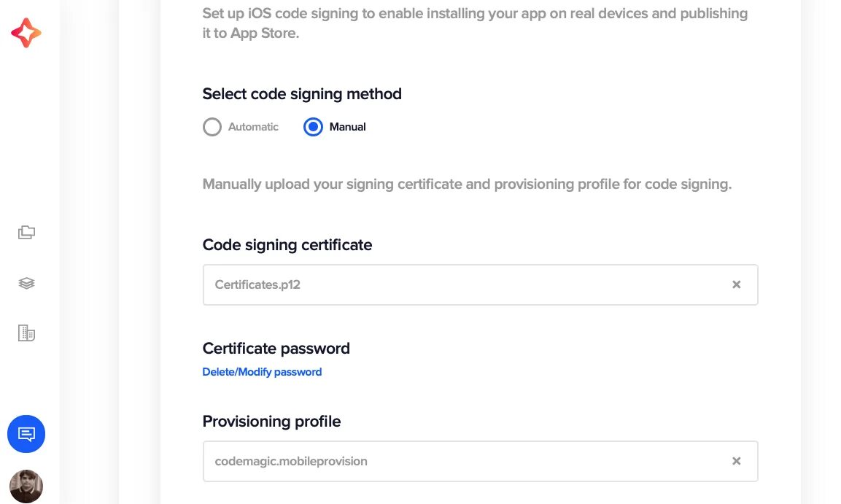This screenshot has height=504, width=841.
Task: Select the Automatic radio button circle
Action: pyautogui.click(x=212, y=127)
